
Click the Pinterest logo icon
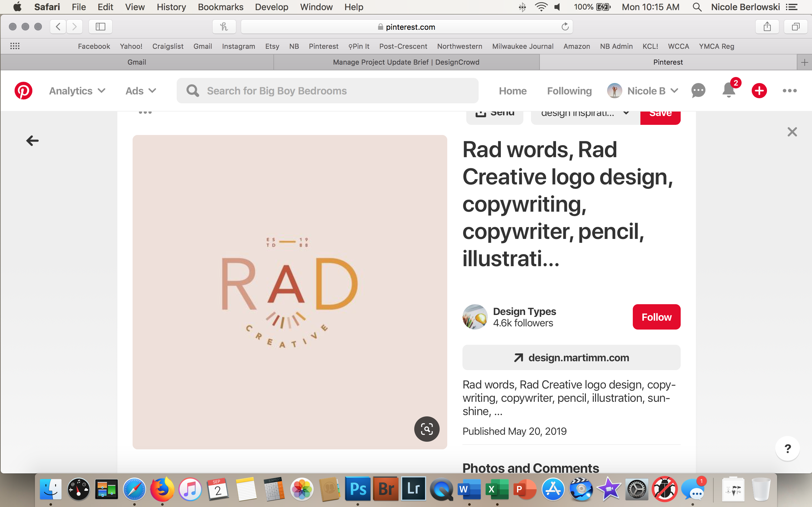pos(23,91)
